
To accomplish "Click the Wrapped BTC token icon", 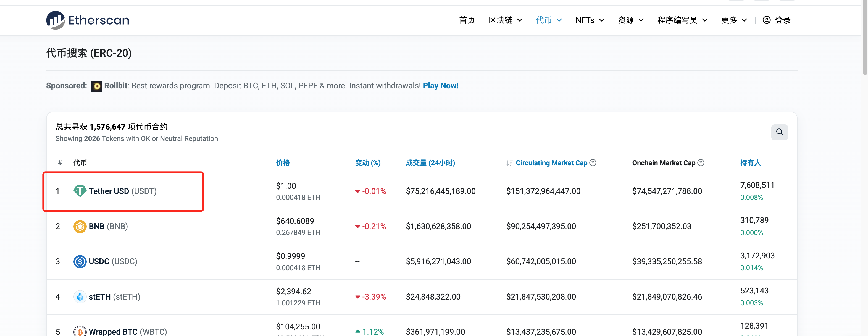I will click(80, 331).
